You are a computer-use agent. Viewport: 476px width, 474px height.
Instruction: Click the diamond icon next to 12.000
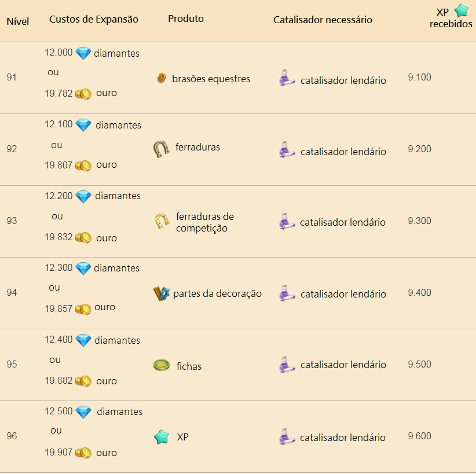[x=83, y=53]
